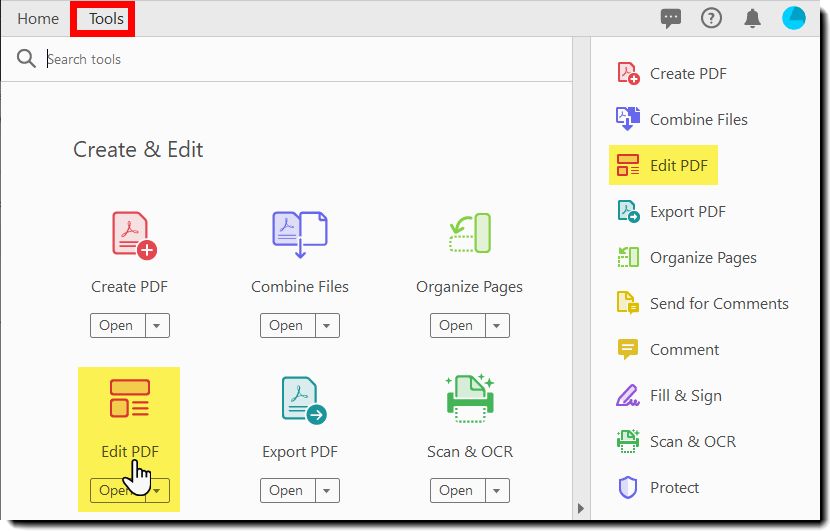Expand dropdown arrow next to Edit PDF Open
Viewport: 830px width, 531px height.
click(157, 491)
